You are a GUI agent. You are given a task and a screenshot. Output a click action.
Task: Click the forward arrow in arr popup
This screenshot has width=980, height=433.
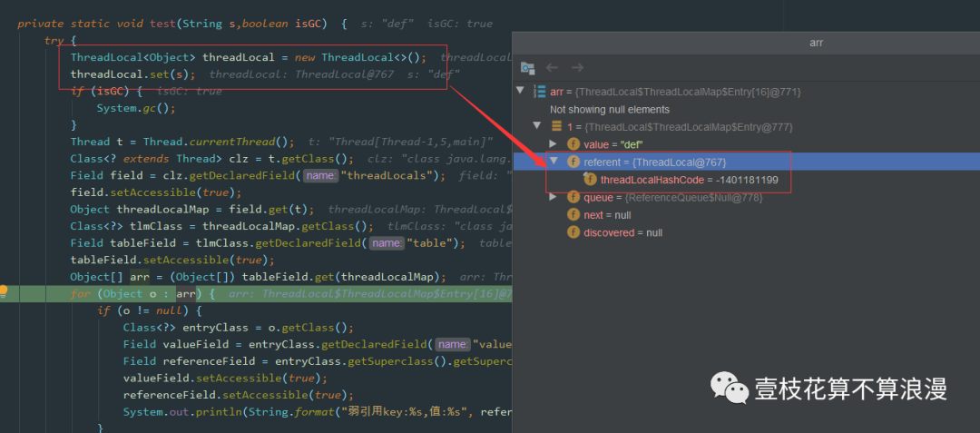[577, 68]
